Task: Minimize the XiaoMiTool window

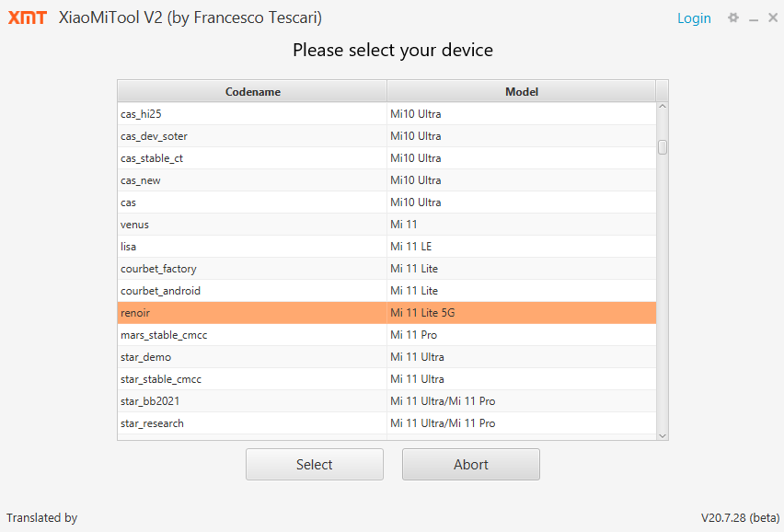Action: [754, 18]
